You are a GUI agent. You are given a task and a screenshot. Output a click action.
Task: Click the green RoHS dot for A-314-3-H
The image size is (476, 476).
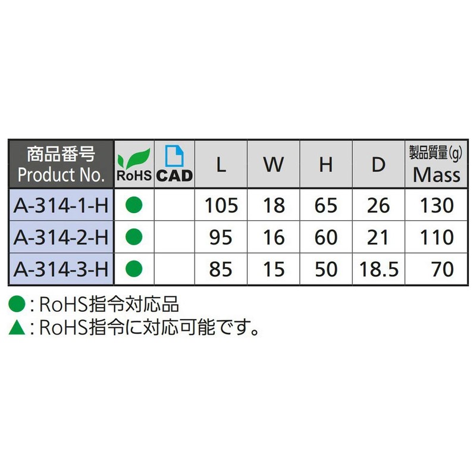[x=134, y=269]
